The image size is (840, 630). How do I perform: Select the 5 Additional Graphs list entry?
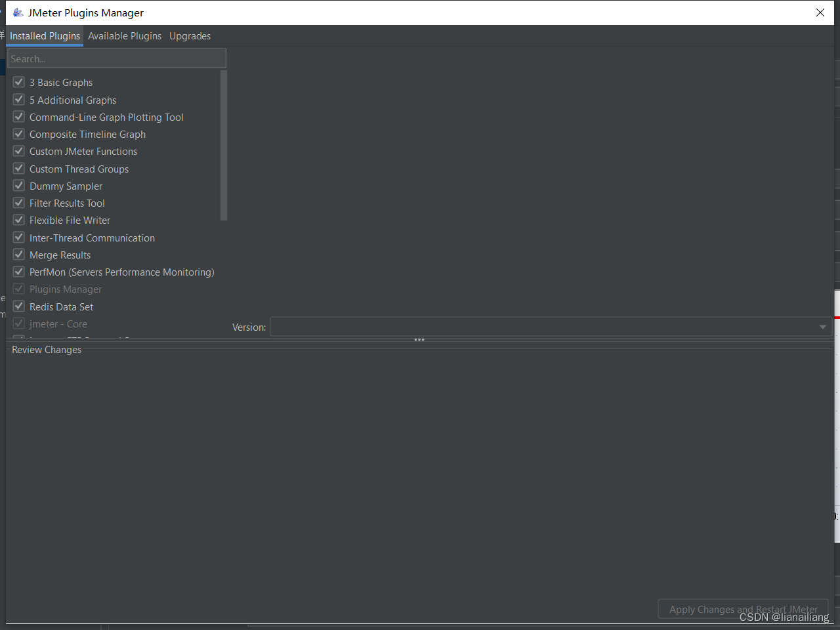73,100
